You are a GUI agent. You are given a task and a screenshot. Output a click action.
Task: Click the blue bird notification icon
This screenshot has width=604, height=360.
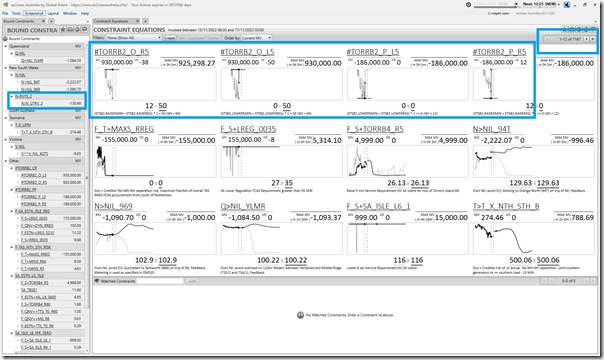567,5
